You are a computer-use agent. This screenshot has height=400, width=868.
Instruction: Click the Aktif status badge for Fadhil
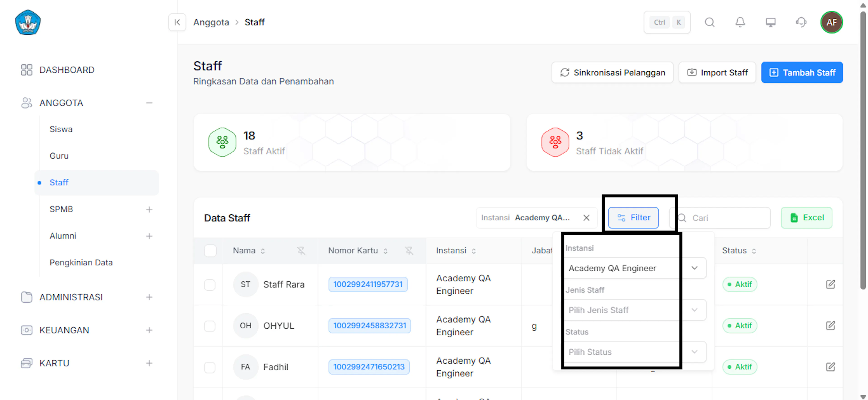(740, 367)
